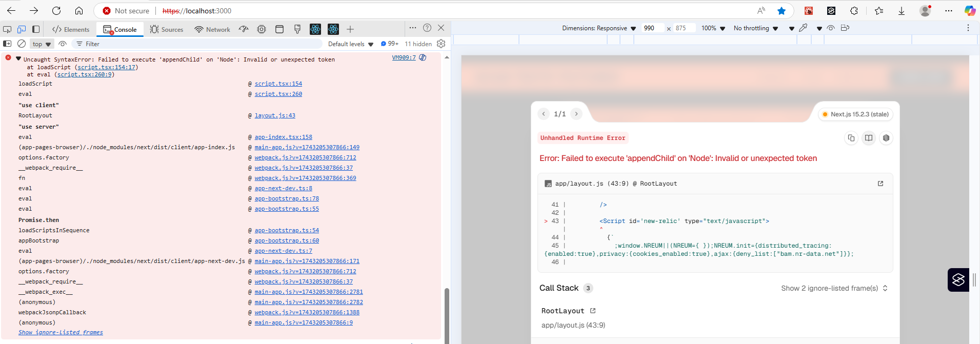
Task: Toggle dual-screen posture icon
Action: click(x=845, y=28)
